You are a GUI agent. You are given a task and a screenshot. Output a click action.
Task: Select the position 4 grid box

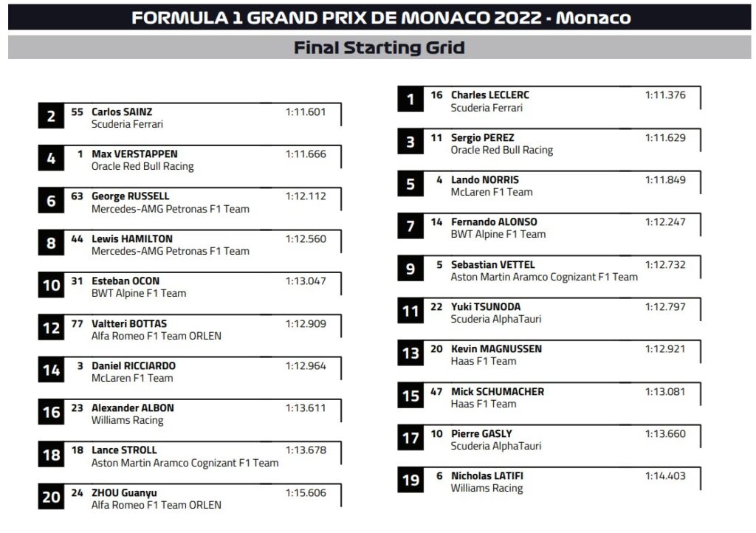[x=51, y=159]
